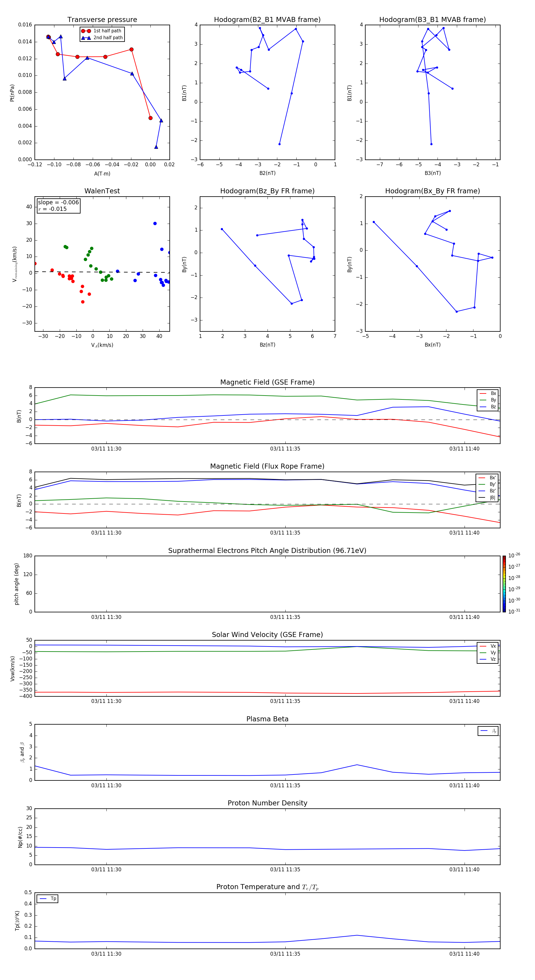
Task: Click the lowest blue triangle in Transverse pressure plot
Action: point(156,147)
